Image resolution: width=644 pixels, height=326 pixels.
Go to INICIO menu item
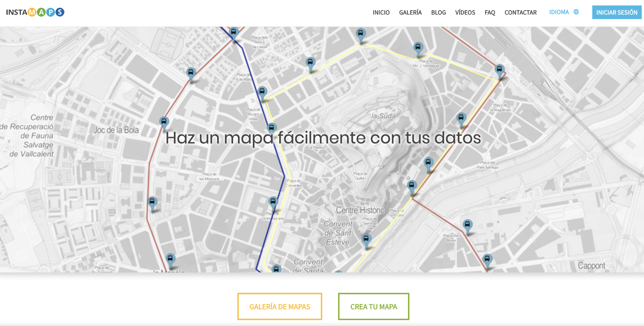tap(381, 12)
